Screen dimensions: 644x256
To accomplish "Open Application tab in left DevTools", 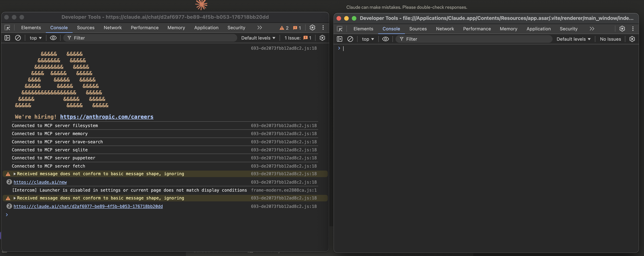I will [206, 28].
